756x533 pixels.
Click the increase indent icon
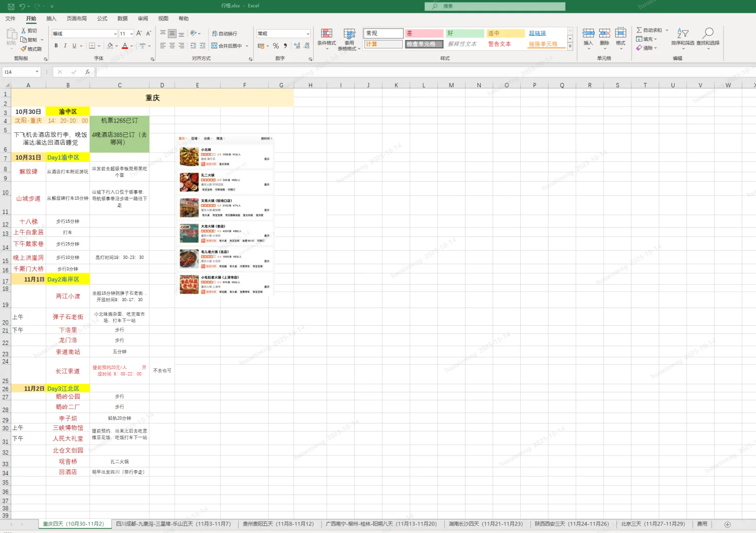tap(203, 46)
